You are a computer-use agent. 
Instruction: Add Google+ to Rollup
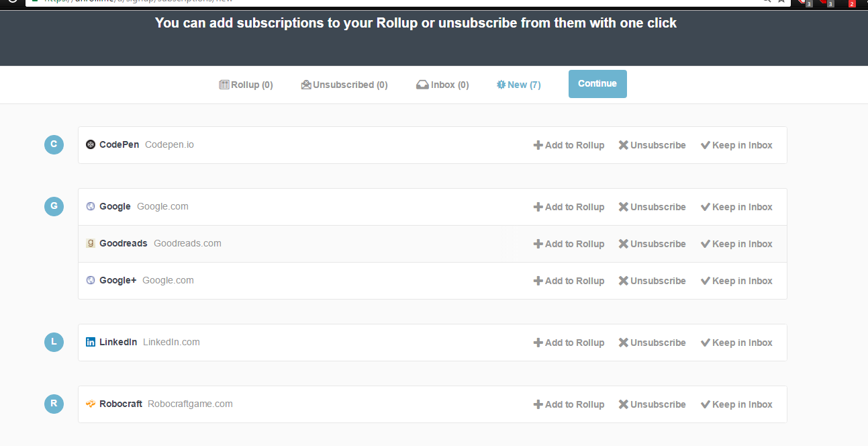point(569,281)
